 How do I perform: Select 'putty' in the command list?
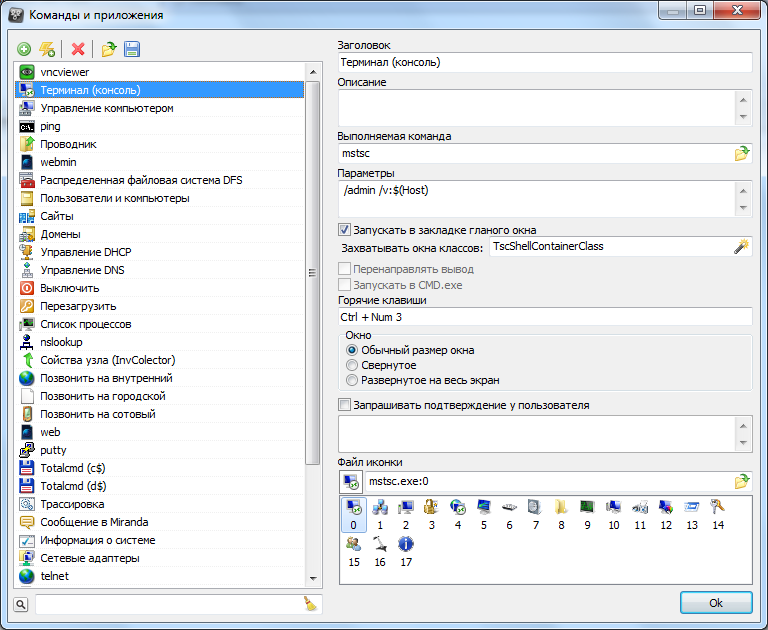[53, 450]
